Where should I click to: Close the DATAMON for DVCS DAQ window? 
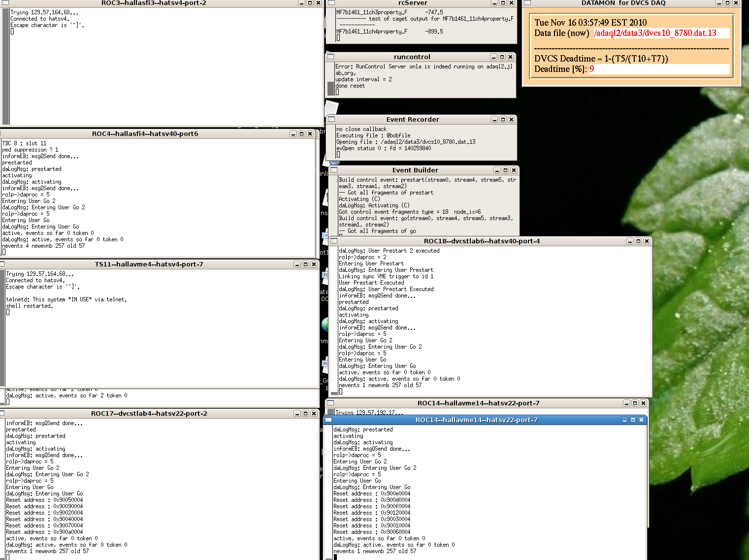(736, 3)
